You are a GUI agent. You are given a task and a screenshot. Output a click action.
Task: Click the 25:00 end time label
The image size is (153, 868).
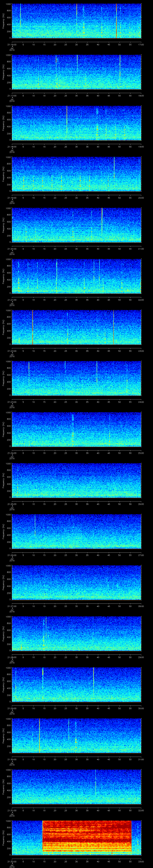click(141, 453)
